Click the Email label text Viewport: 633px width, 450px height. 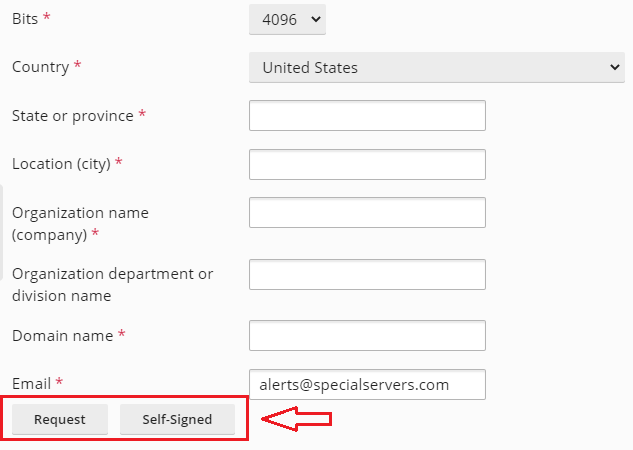(x=31, y=383)
